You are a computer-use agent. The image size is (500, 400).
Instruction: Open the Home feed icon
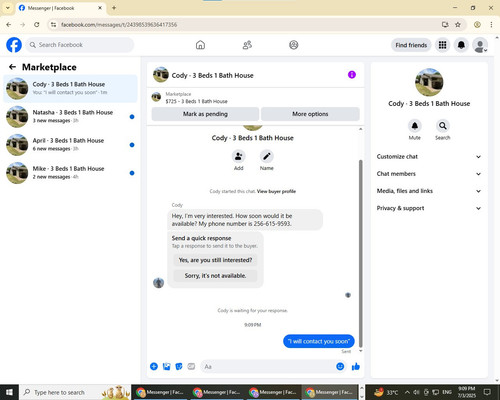(x=200, y=45)
